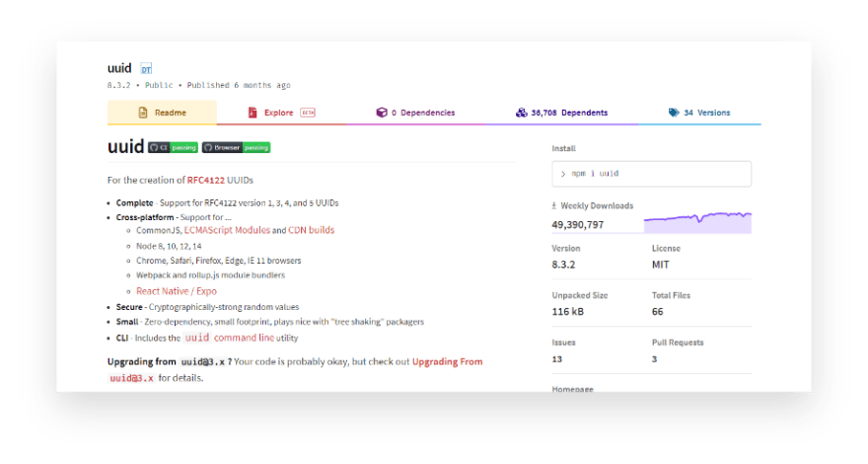Screen dimensions: 868x464
Task: Open the Upgrading From uuid@3.x link
Action: pyautogui.click(x=447, y=361)
